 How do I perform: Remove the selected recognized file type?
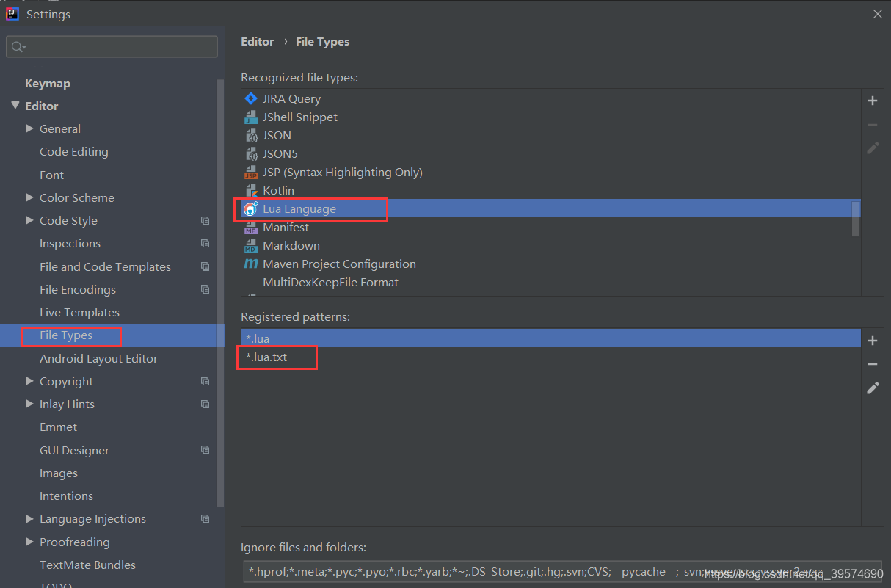coord(873,125)
